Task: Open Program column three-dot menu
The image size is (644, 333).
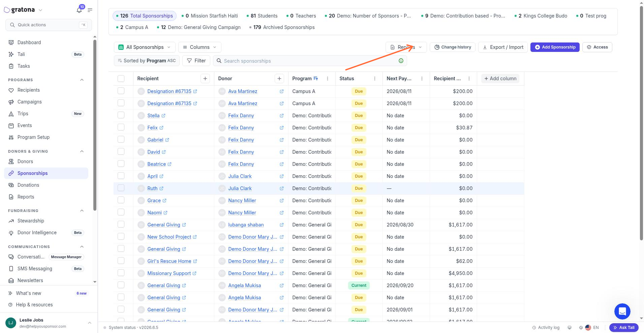Action: coord(328,79)
